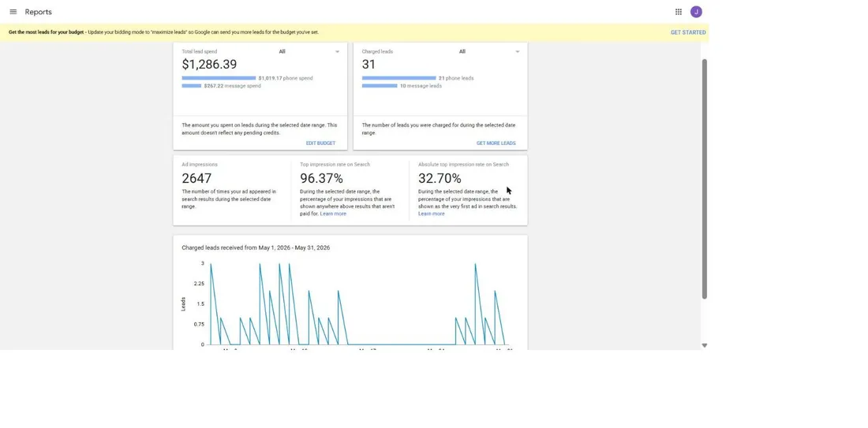Open Learn more under Top impression rate

click(x=333, y=214)
